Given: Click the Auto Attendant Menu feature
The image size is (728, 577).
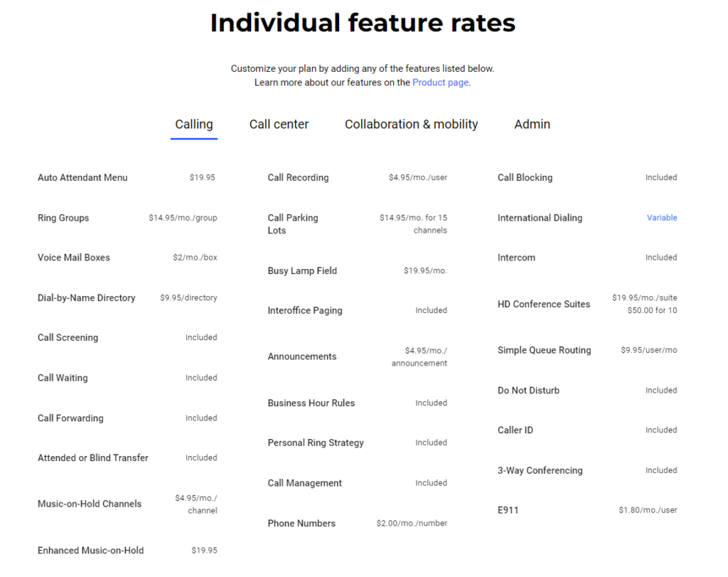Looking at the screenshot, I should tap(82, 178).
